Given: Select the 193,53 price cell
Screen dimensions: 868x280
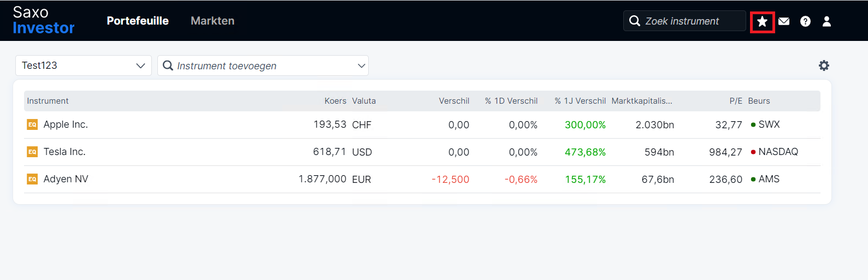Looking at the screenshot, I should (x=330, y=124).
